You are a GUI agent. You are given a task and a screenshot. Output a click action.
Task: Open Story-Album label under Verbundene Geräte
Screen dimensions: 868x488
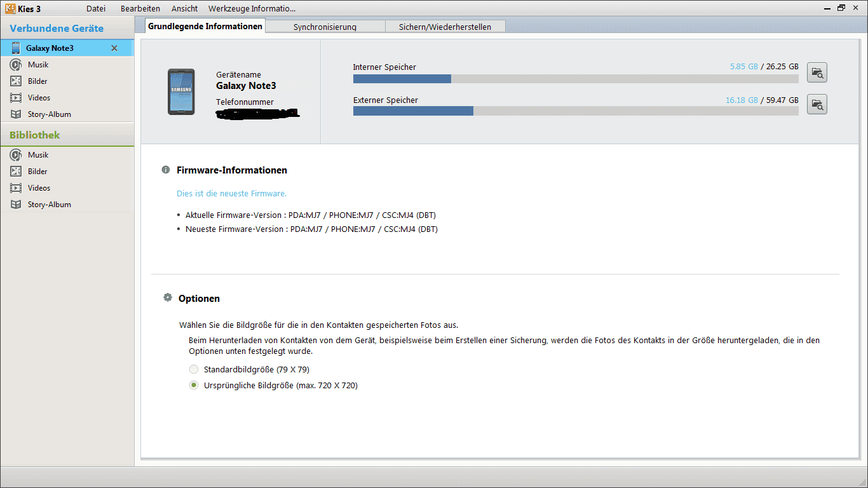[50, 114]
